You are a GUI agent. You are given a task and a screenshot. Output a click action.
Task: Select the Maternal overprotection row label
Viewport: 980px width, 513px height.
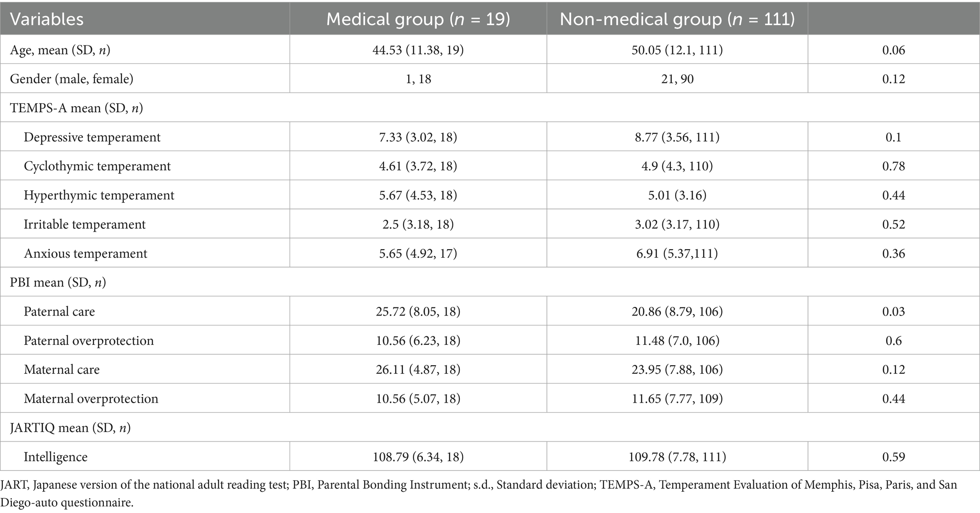(x=91, y=398)
